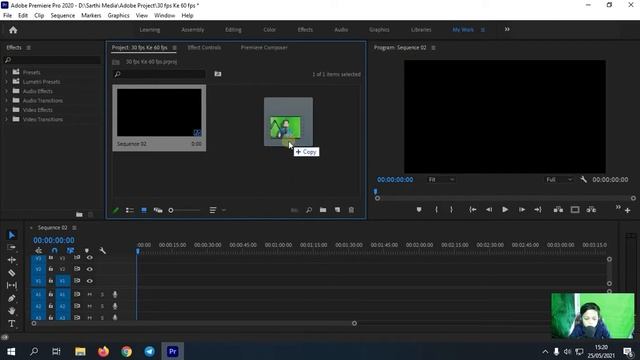Select the Type tool
The image size is (640, 360).
pos(11,324)
